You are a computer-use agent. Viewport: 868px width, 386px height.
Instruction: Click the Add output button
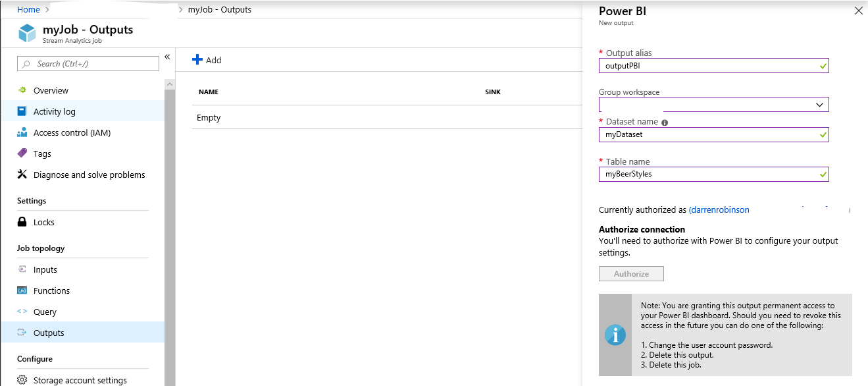(x=207, y=60)
